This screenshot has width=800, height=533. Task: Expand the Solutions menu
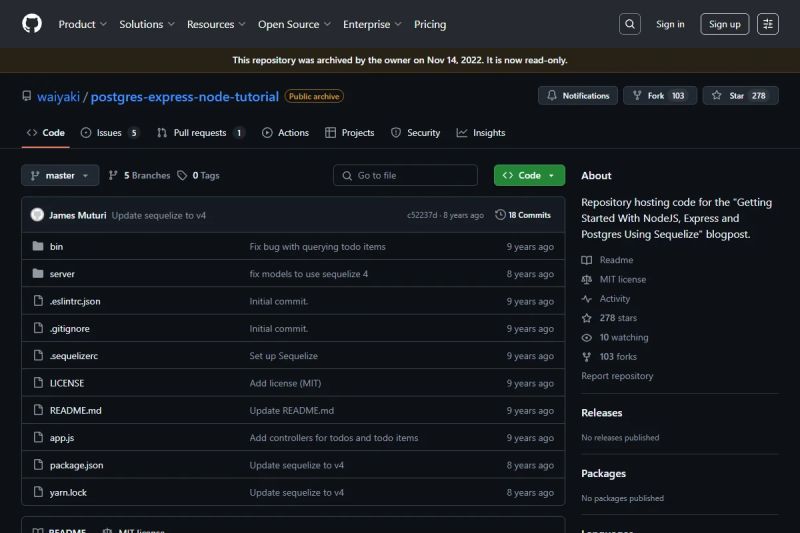tap(147, 24)
